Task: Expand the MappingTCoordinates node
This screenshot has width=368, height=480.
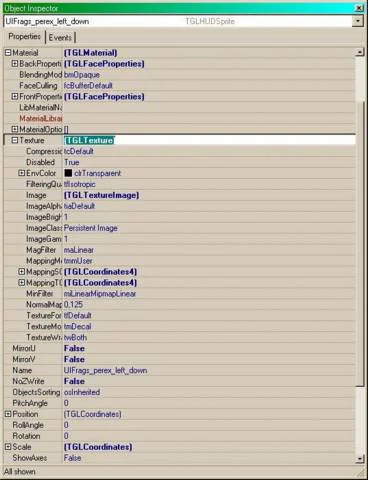Action: pyautogui.click(x=21, y=283)
